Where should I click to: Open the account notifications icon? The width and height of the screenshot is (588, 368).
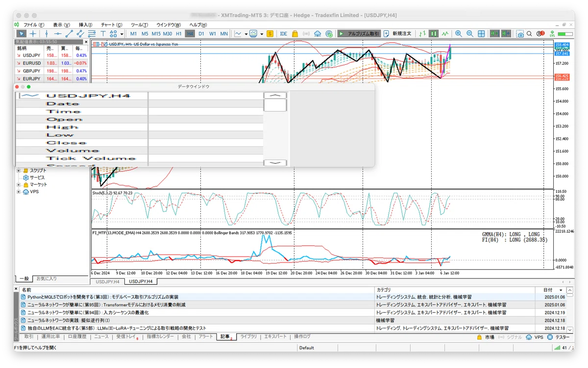[x=540, y=34]
